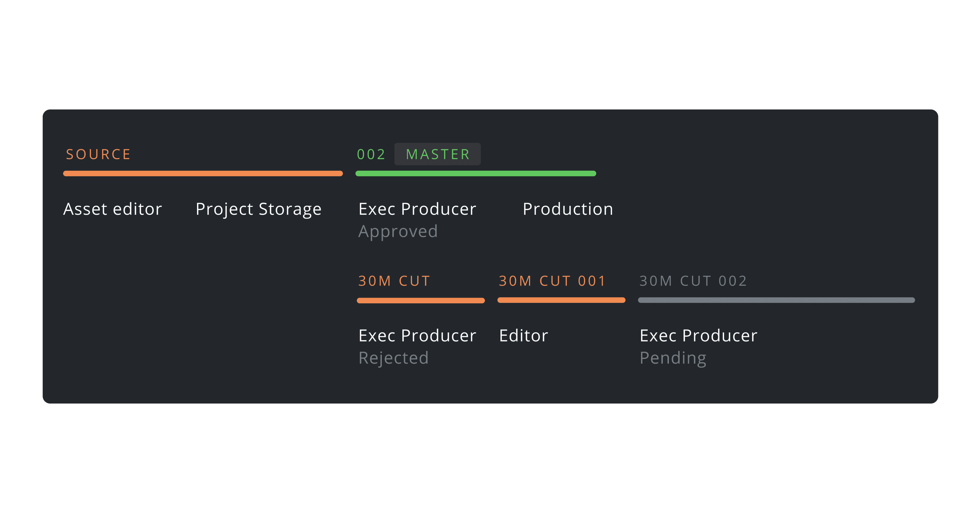Select the Editor role label
Screen dimensions: 980x513
523,336
